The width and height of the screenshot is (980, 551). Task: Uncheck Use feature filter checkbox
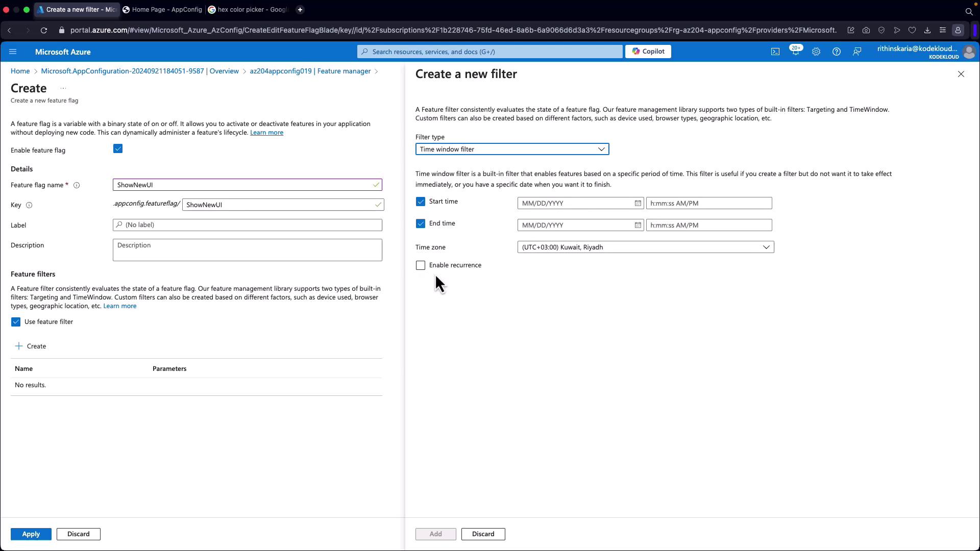(x=16, y=322)
